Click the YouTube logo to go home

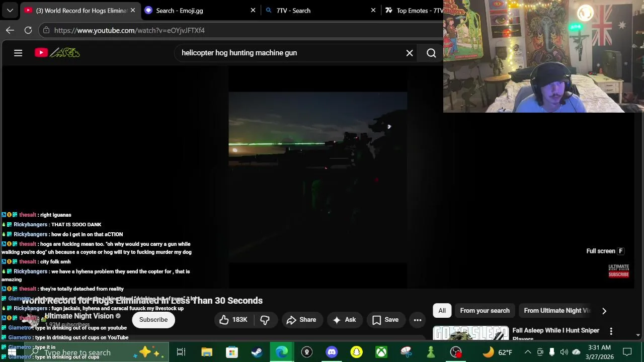click(x=57, y=53)
